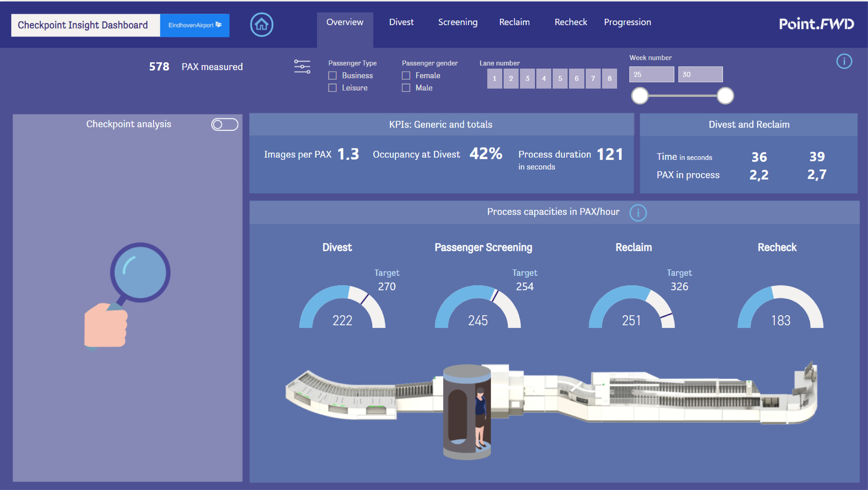Click the Passenger Screening gauge 245
This screenshot has height=490, width=868.
pyautogui.click(x=478, y=307)
